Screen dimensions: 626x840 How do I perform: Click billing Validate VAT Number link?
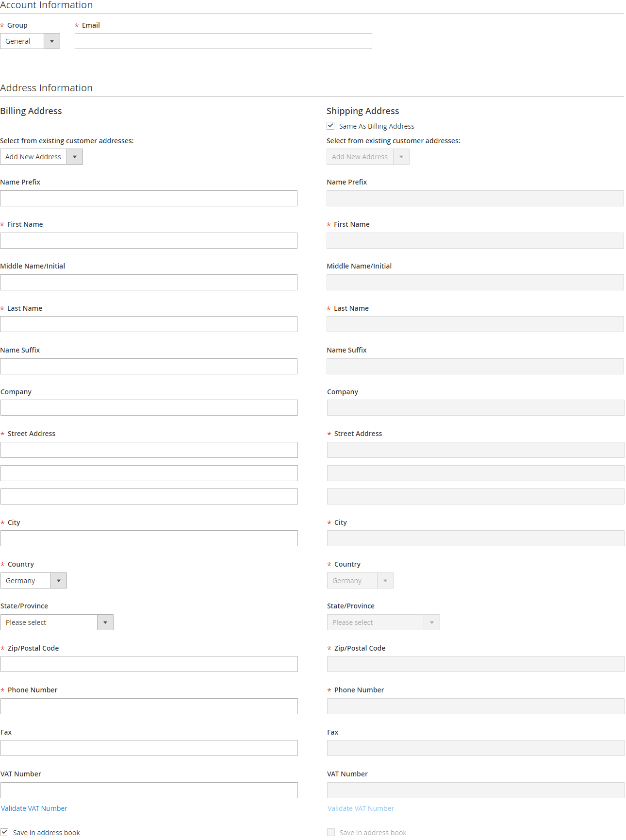[x=34, y=808]
